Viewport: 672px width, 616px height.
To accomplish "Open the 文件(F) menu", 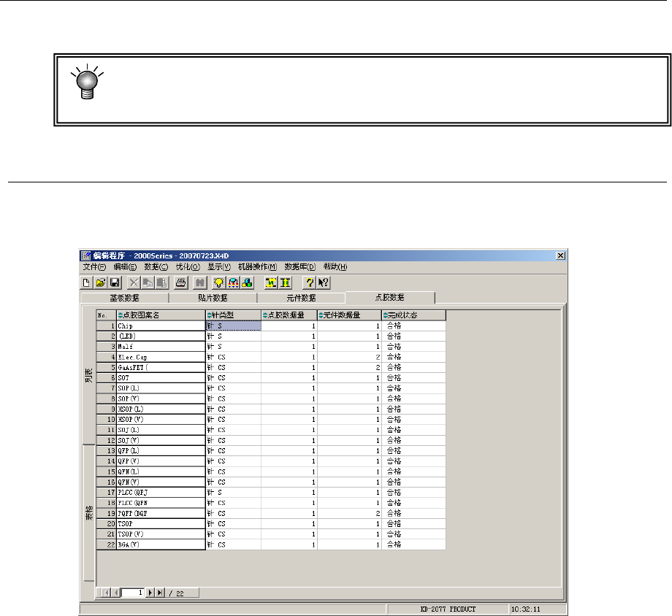I will [x=94, y=267].
